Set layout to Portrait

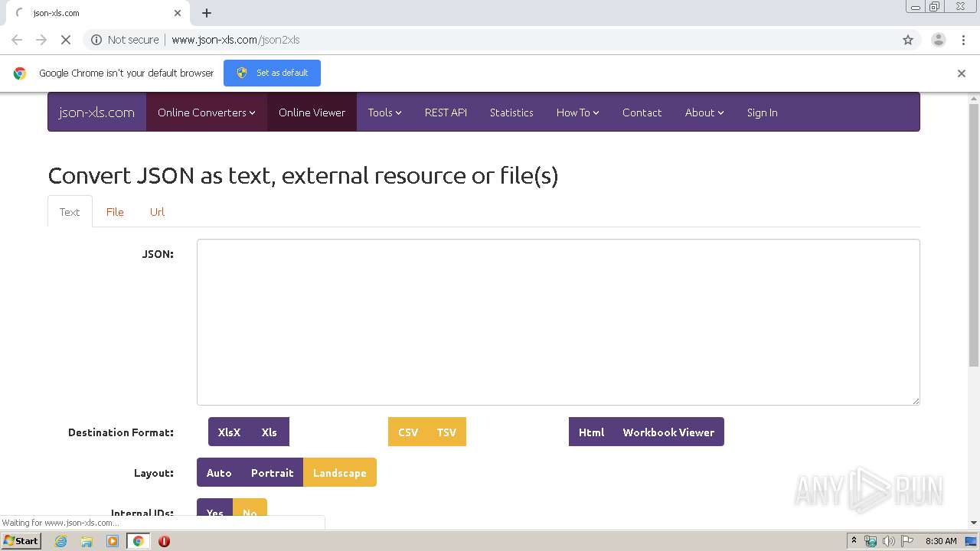(272, 472)
